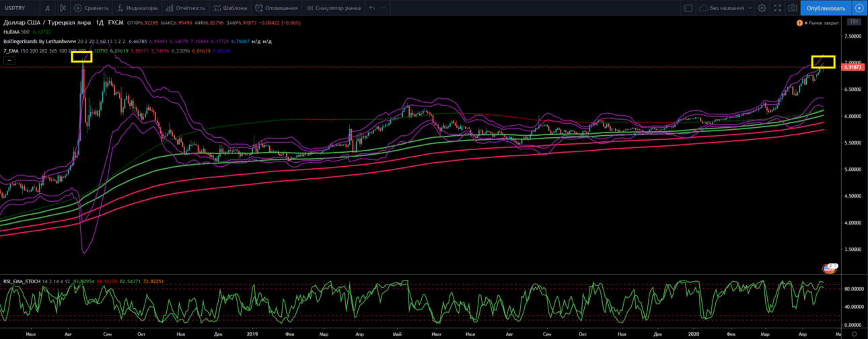The image size is (868, 339).
Task: Open chart settings gear icon
Action: point(762,8)
